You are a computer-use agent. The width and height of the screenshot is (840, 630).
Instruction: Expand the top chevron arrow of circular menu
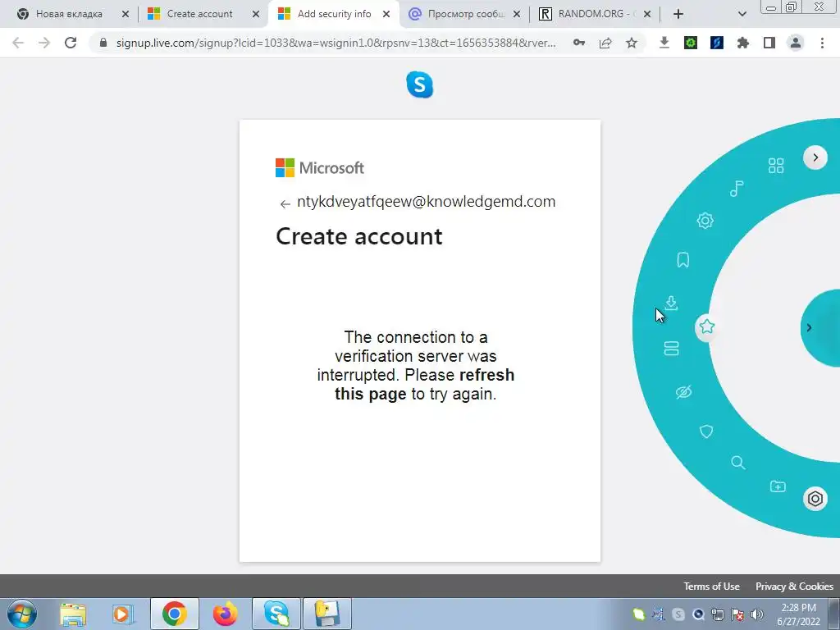[x=815, y=157]
